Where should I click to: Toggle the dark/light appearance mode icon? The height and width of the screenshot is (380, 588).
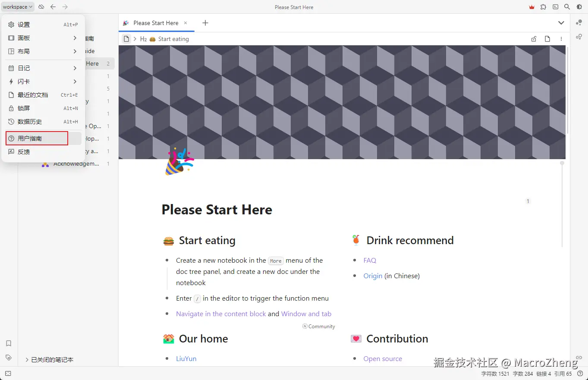coord(579,7)
